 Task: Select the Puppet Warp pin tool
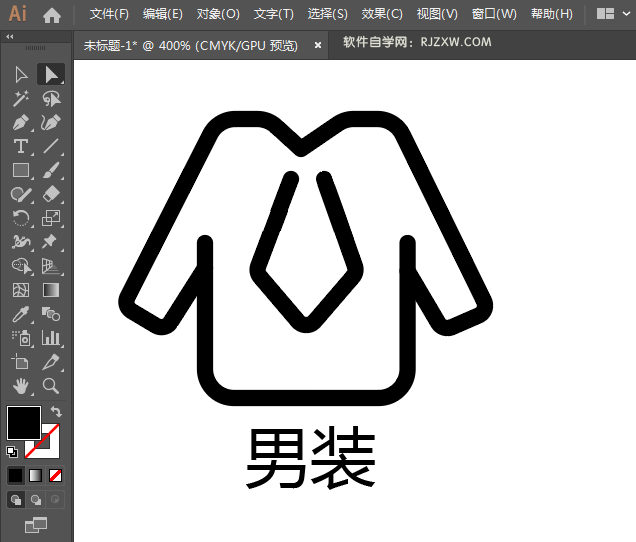click(51, 242)
